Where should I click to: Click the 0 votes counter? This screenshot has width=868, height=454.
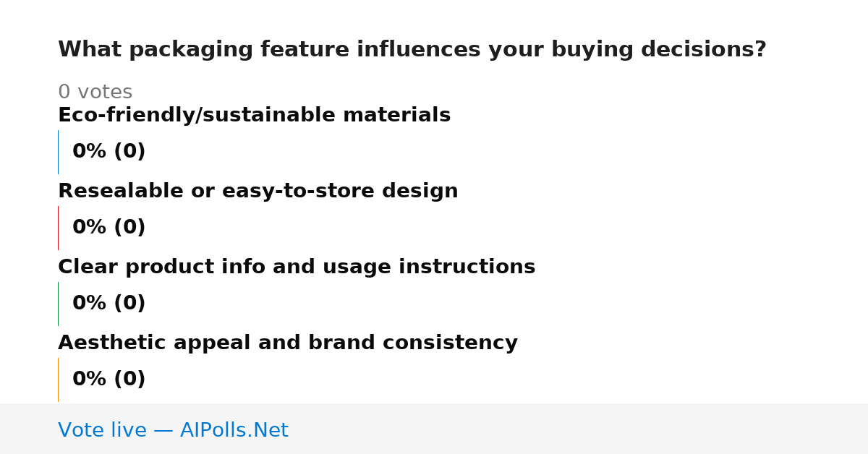coord(95,93)
